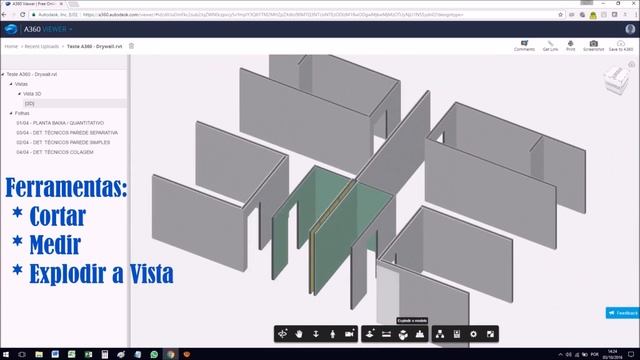640x360 pixels.
Task: Click the Get Link icon
Action: pos(550,45)
